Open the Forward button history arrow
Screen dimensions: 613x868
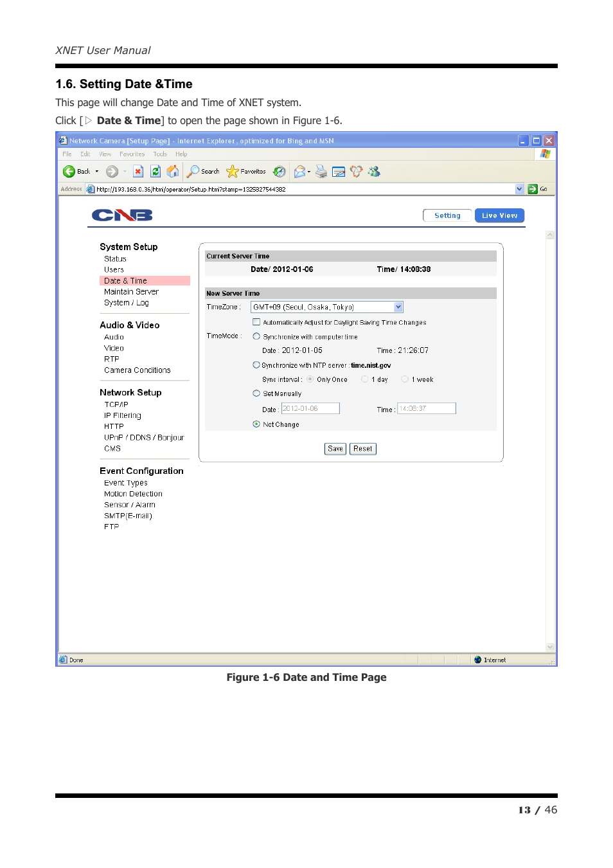(125, 171)
